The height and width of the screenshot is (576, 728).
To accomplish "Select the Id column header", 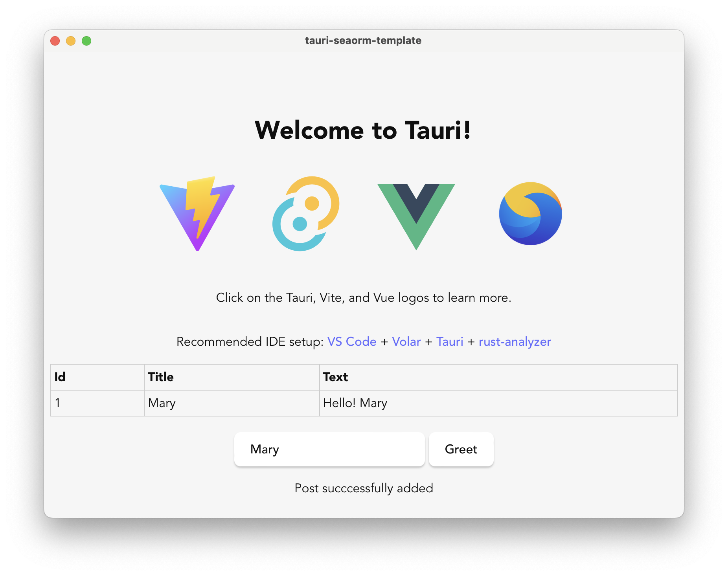I will tap(97, 377).
